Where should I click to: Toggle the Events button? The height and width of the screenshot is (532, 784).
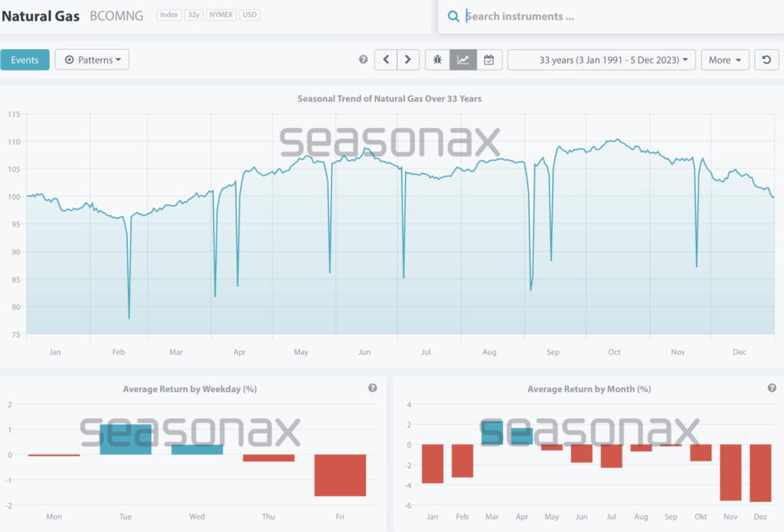click(x=24, y=60)
